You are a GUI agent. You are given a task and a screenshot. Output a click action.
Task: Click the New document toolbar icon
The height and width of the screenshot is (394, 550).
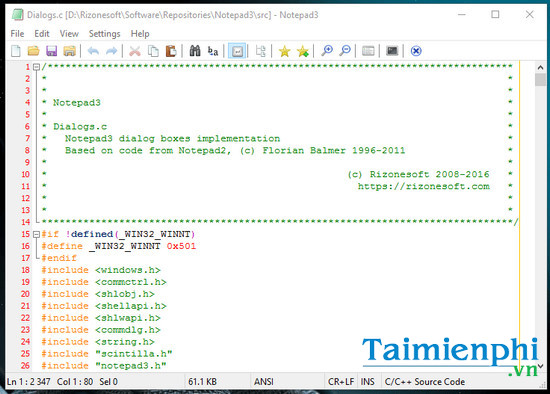point(16,51)
